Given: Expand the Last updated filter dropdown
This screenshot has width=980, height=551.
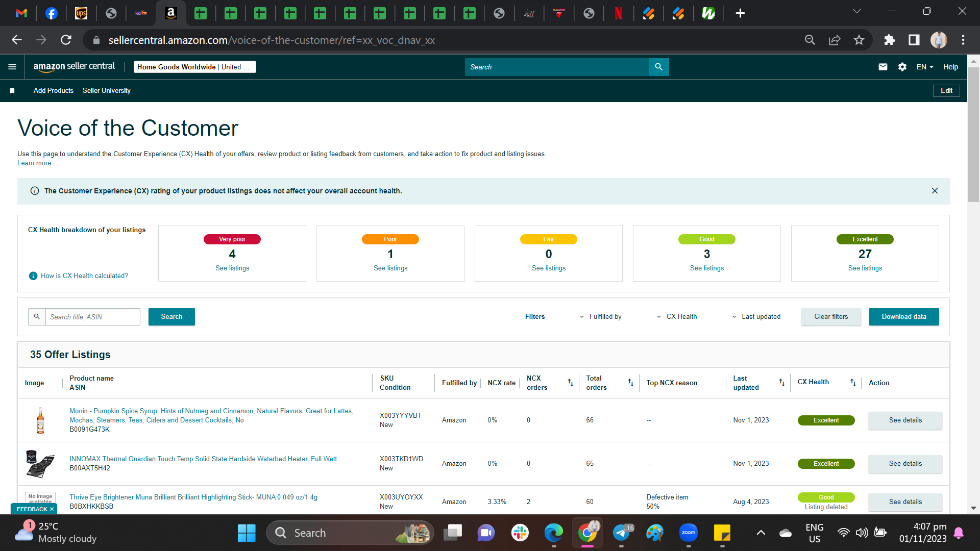Looking at the screenshot, I should click(x=756, y=317).
